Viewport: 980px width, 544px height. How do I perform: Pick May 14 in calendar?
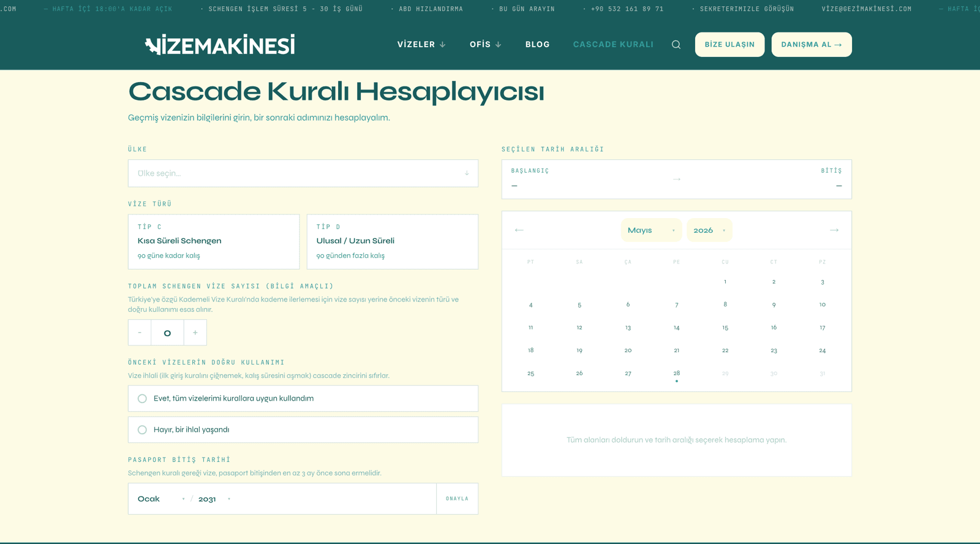[x=677, y=328]
